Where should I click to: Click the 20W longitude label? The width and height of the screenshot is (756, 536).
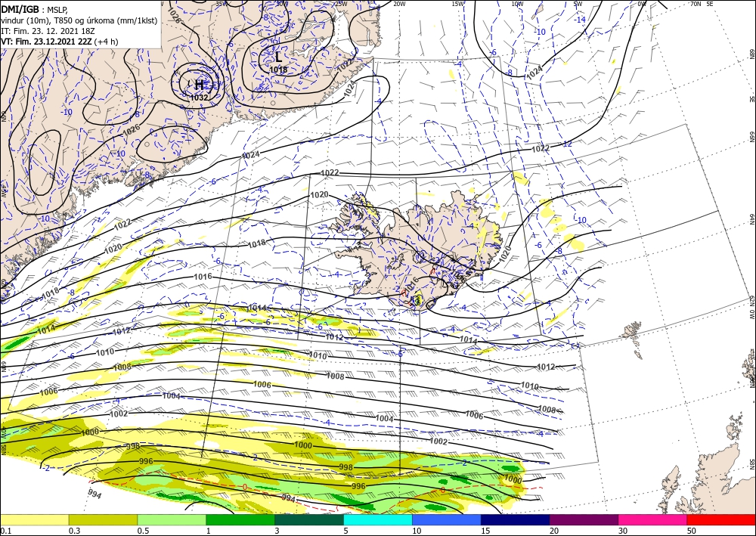(399, 4)
